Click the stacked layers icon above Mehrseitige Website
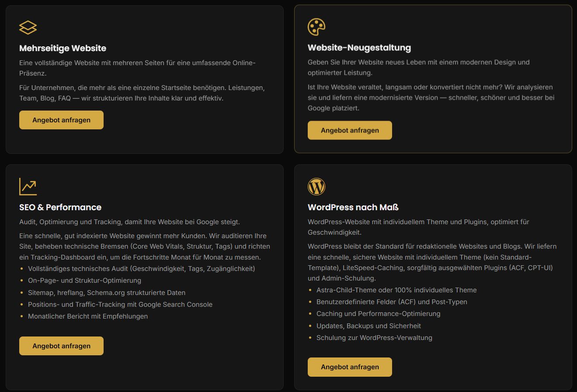 point(28,28)
